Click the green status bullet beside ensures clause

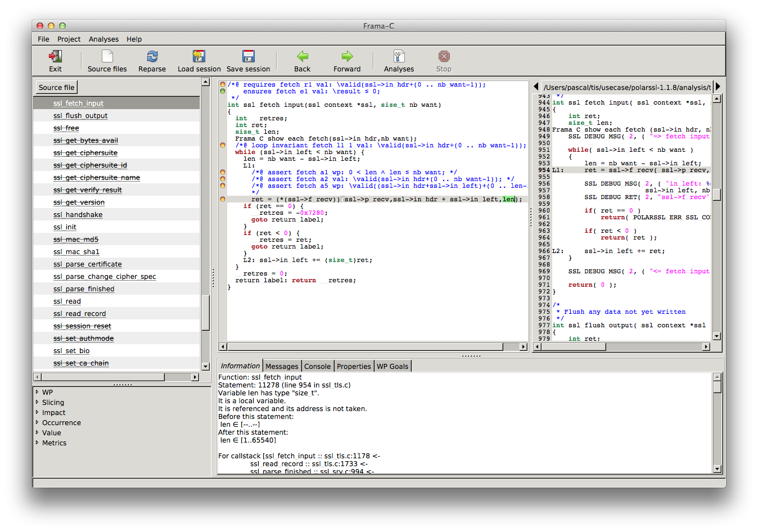(223, 91)
